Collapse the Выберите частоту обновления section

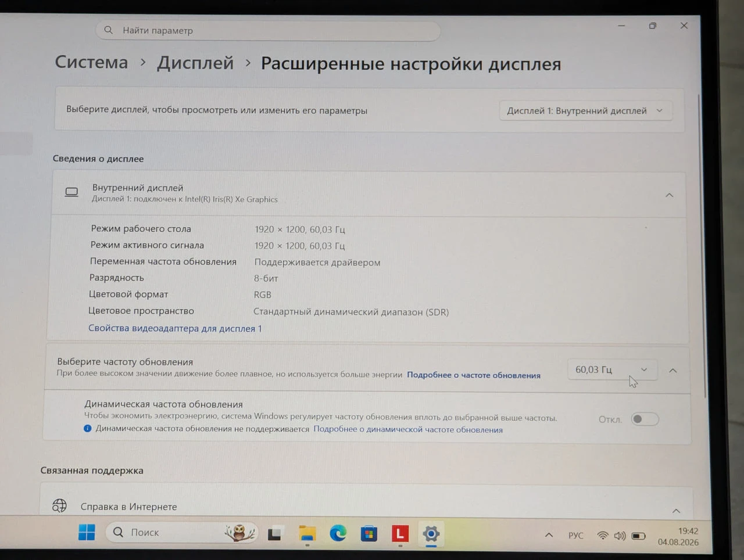(673, 371)
